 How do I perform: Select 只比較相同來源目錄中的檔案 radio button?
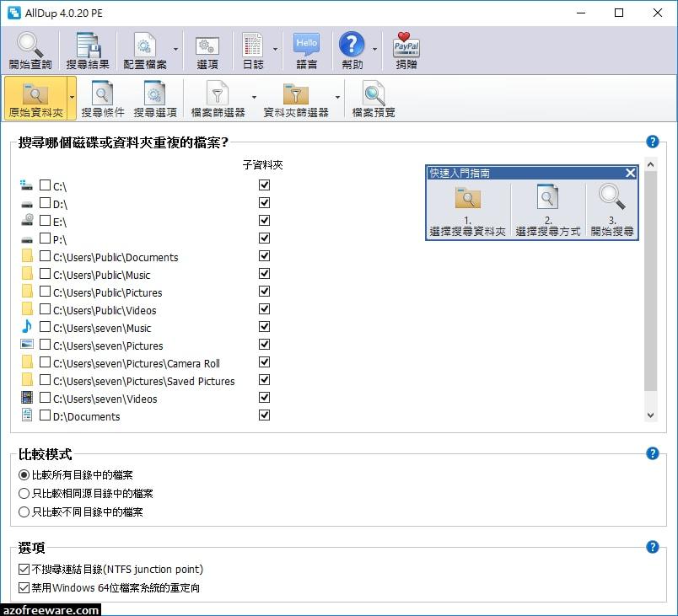24,495
